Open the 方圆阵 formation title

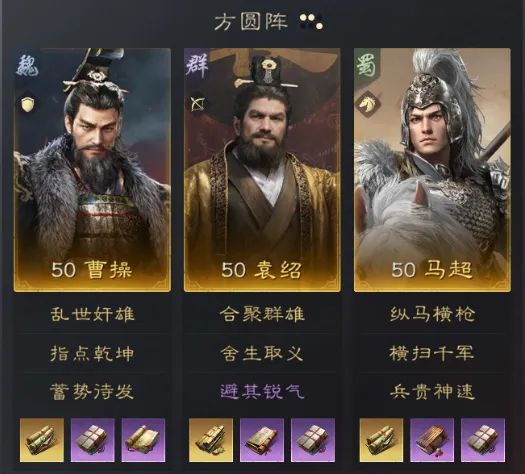251,22
